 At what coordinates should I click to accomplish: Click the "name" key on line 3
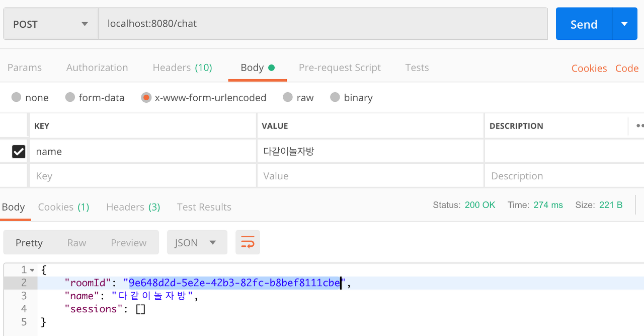click(82, 296)
